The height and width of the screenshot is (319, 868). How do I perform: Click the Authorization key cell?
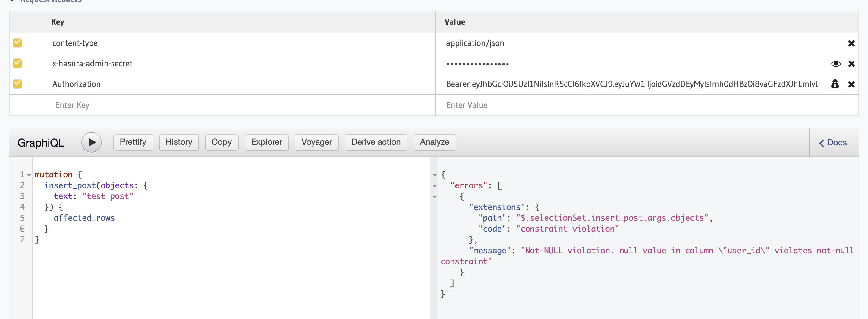pyautogui.click(x=76, y=84)
